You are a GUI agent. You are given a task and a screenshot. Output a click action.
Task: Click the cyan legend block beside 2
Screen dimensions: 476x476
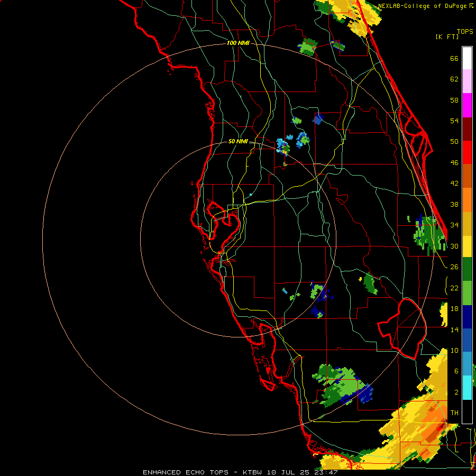467,388
